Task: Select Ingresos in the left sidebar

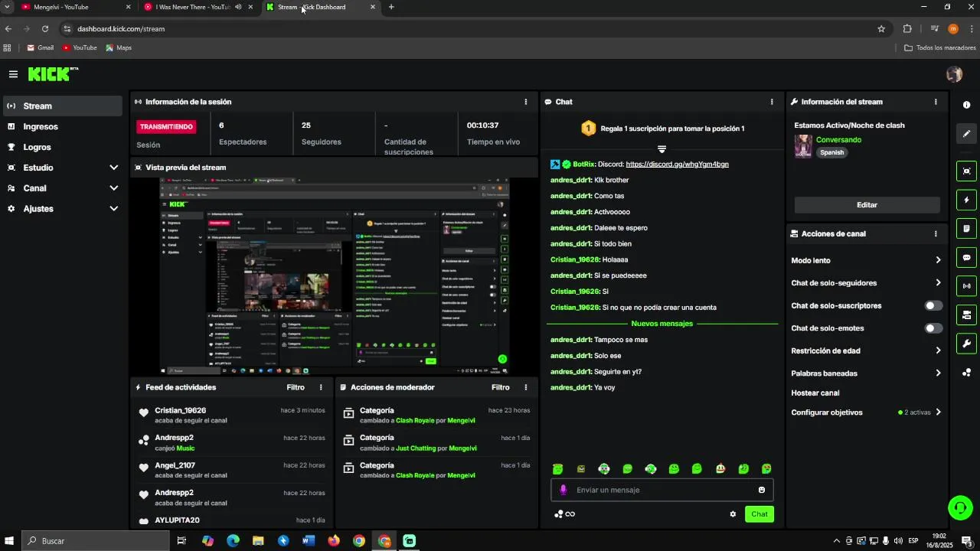Action: point(61,127)
